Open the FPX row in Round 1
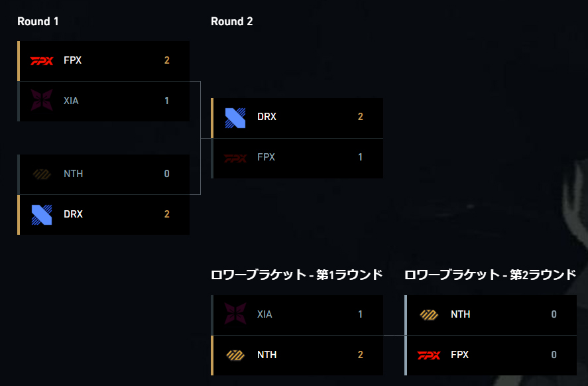This screenshot has width=588, height=386. pyautogui.click(x=103, y=61)
